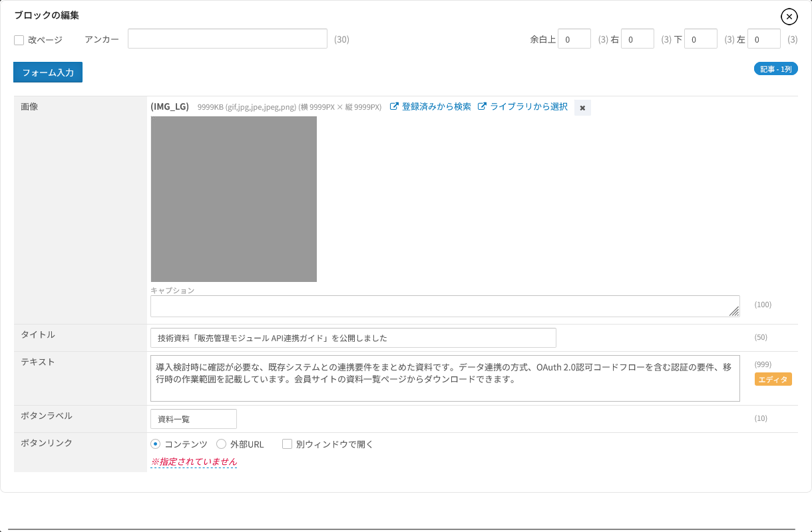Click the タイトル input field

click(353, 338)
